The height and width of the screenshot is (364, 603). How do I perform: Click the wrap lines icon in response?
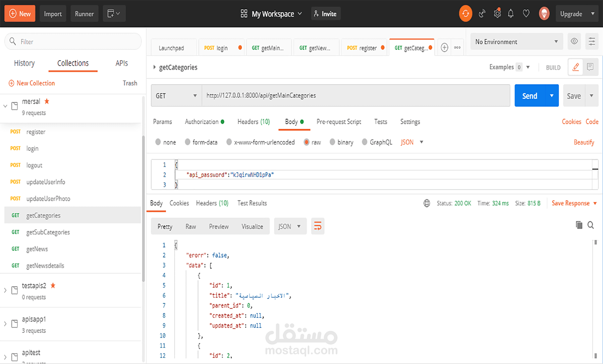[317, 226]
